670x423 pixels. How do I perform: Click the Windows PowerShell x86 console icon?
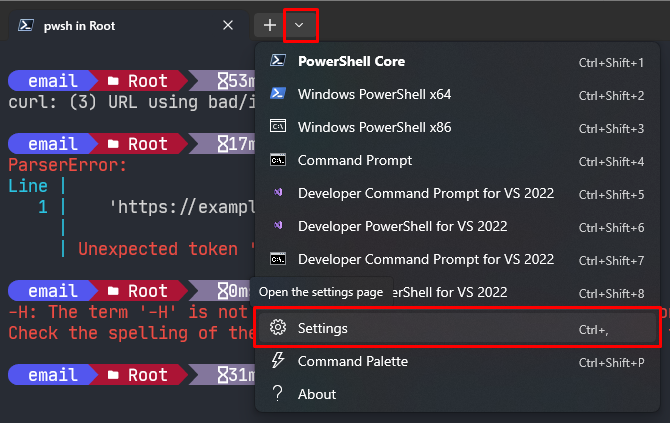click(x=278, y=126)
